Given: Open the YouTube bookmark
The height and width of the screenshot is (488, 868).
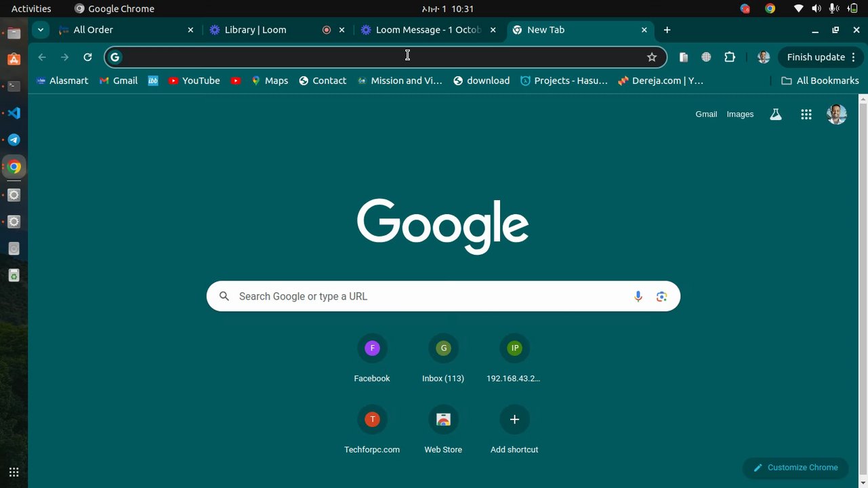Looking at the screenshot, I should (x=194, y=81).
